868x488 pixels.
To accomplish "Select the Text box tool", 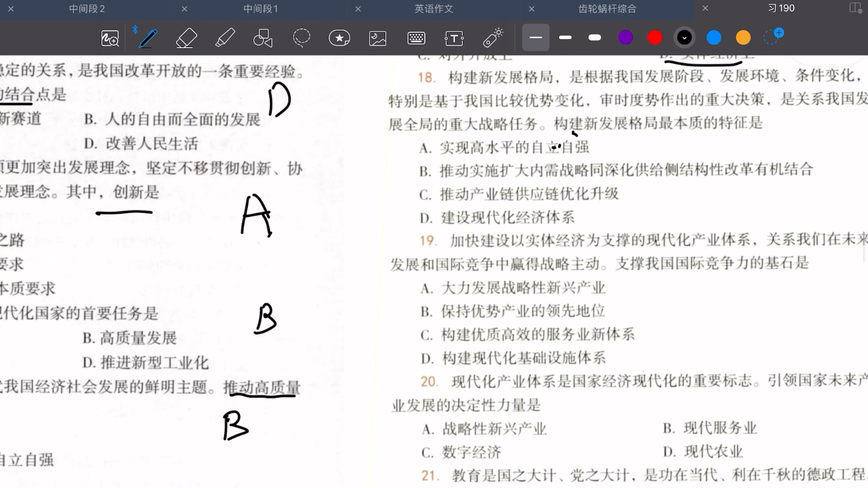I will [454, 38].
